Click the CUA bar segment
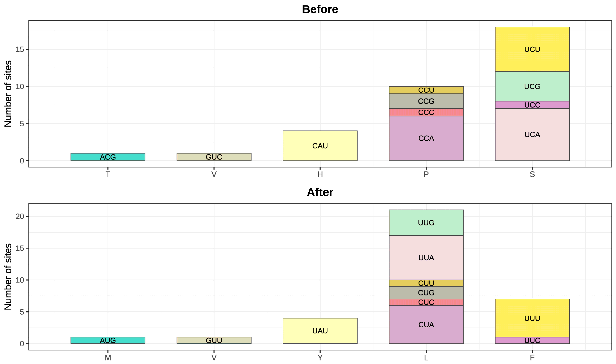 point(426,325)
